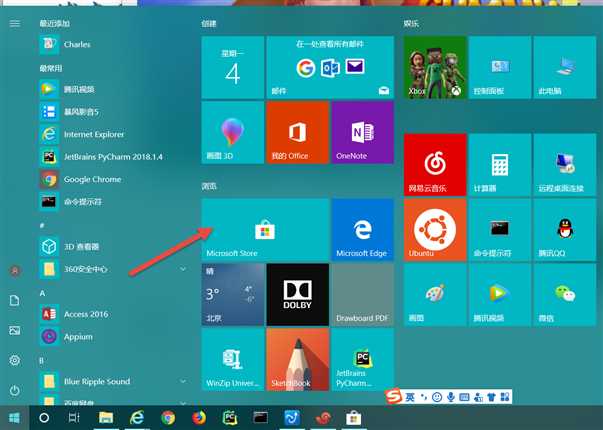Open the user account button
Screen dimensions: 603x430
15,271
